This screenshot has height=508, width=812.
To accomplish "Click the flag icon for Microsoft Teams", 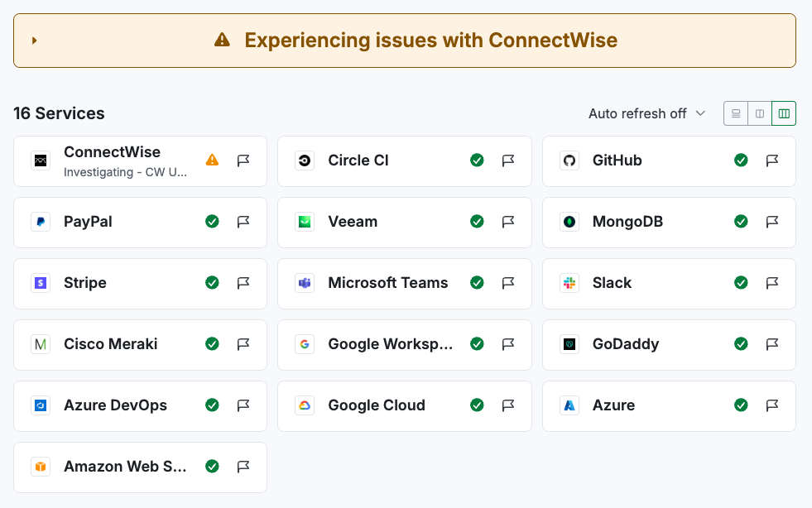I will tap(508, 283).
